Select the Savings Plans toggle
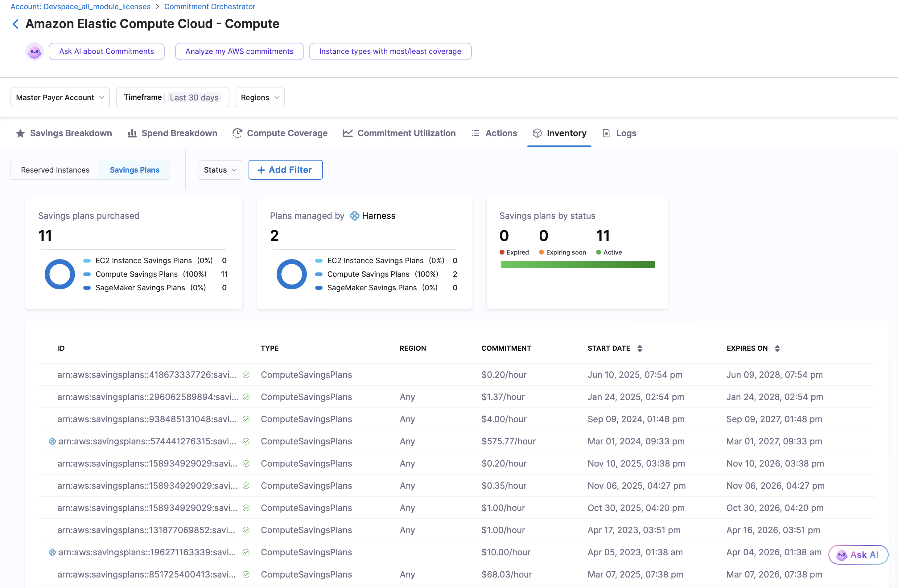This screenshot has height=588, width=898. coord(135,170)
